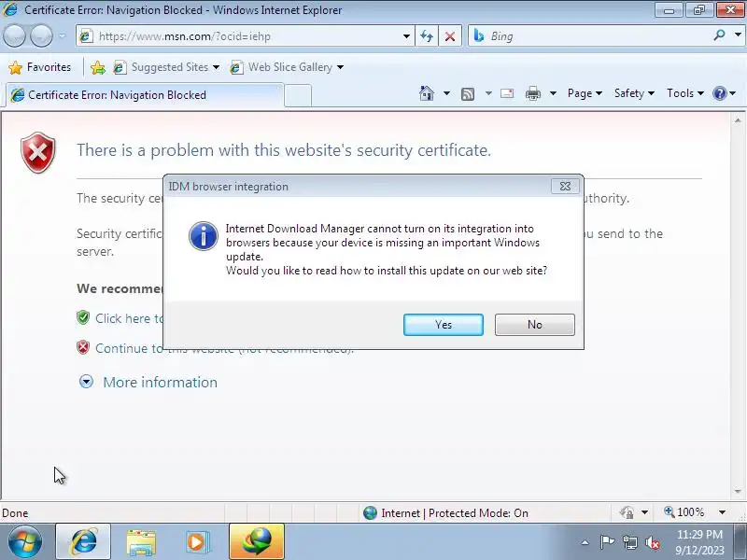Open Windows Media Player from taskbar

[197, 542]
